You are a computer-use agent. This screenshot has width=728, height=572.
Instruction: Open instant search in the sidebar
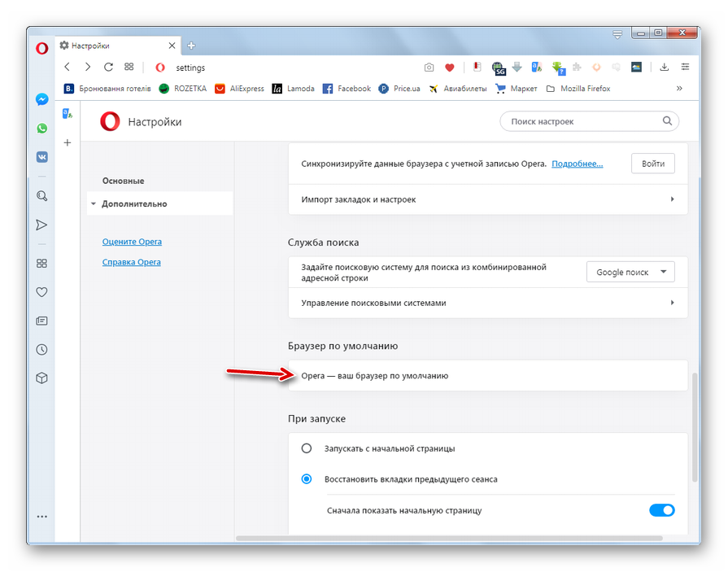coord(41,196)
